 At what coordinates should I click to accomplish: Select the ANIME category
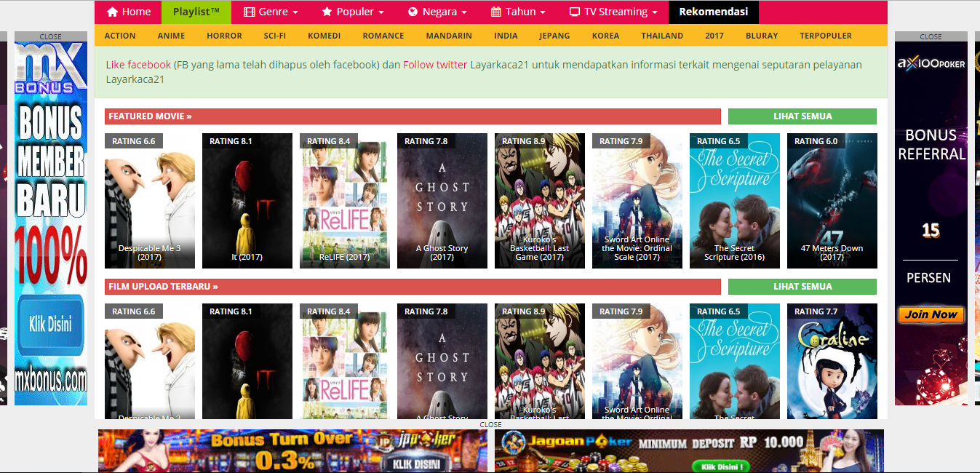(x=171, y=36)
